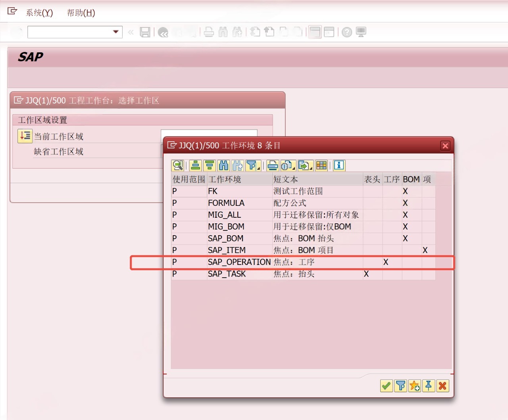Select the MIG_BOM row
Viewport: 508px width, 420px height.
[x=303, y=227]
